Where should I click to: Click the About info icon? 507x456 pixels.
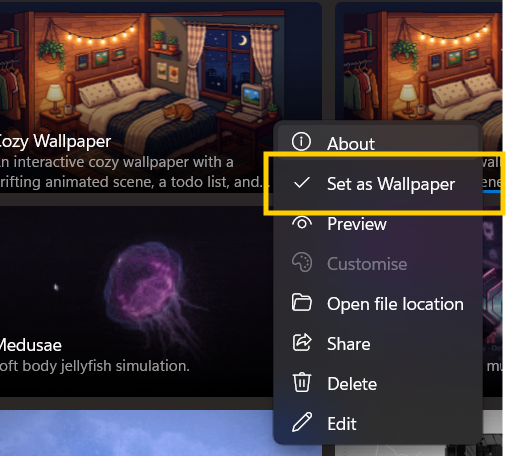(301, 141)
